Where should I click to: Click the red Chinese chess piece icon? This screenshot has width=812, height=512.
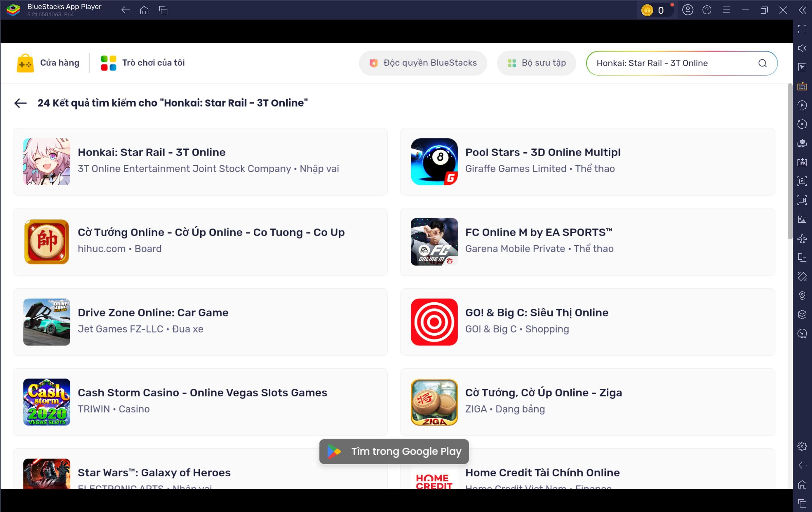click(x=47, y=242)
